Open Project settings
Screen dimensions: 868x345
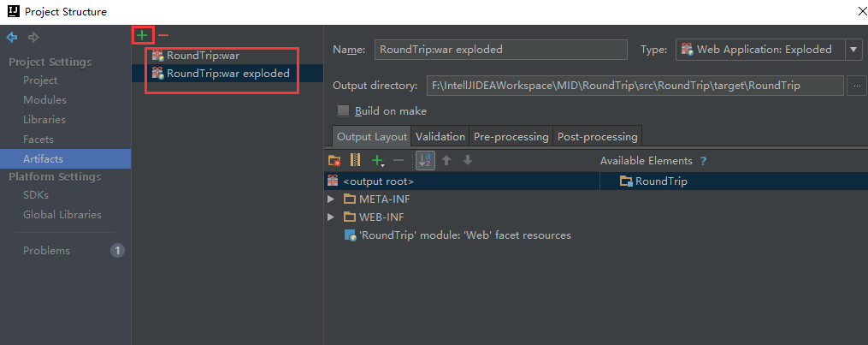click(x=40, y=80)
